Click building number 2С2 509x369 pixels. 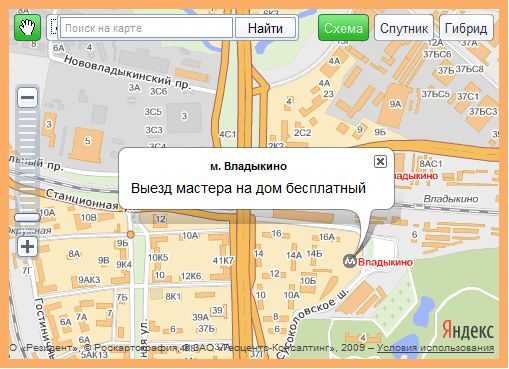(302, 133)
